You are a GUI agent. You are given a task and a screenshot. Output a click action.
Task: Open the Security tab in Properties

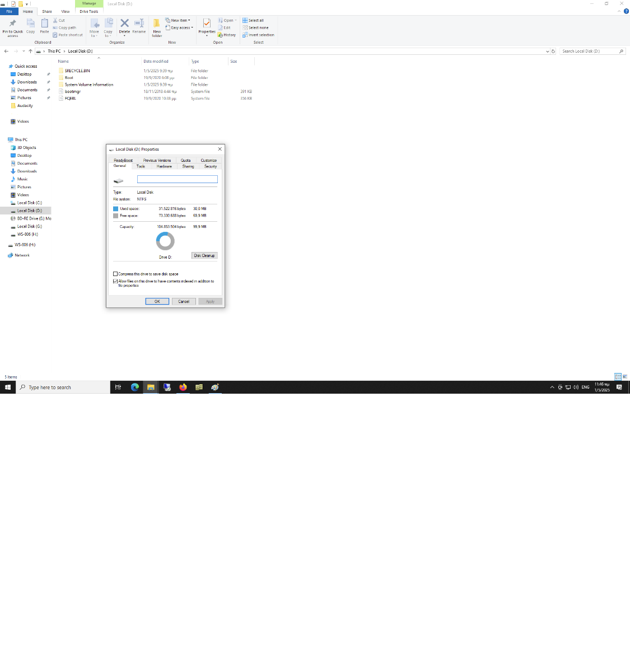(x=211, y=166)
